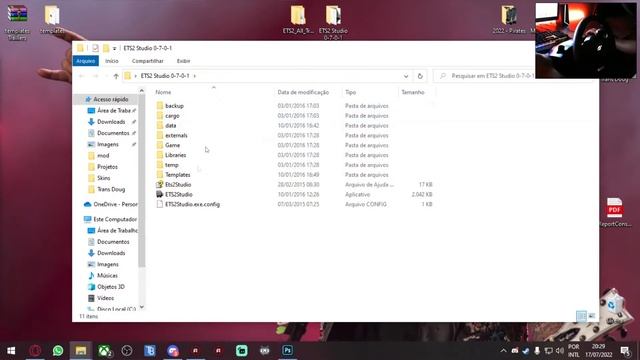Open Documentos in quick access list
Image resolution: width=640 pixels, height=360 pixels.
coord(113,133)
